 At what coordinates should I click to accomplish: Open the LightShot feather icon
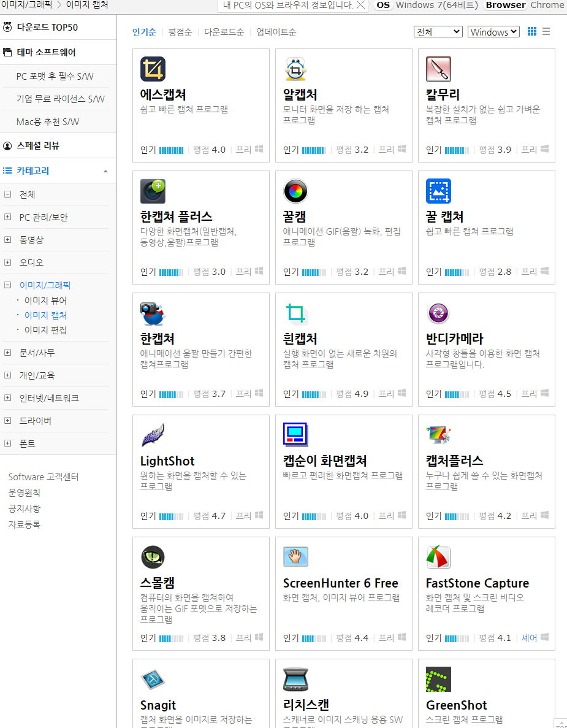[x=153, y=435]
